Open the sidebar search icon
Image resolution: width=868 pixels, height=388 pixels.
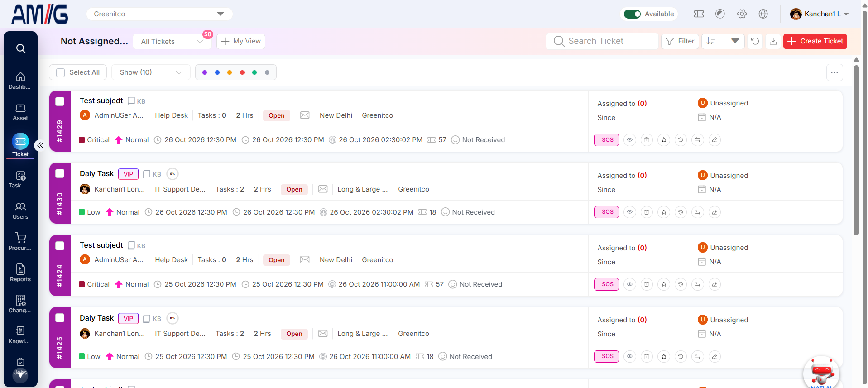coord(20,48)
